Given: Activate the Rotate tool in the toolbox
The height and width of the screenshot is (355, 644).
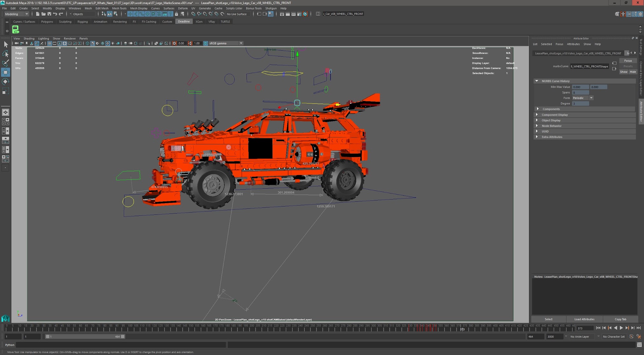Looking at the screenshot, I should point(5,82).
